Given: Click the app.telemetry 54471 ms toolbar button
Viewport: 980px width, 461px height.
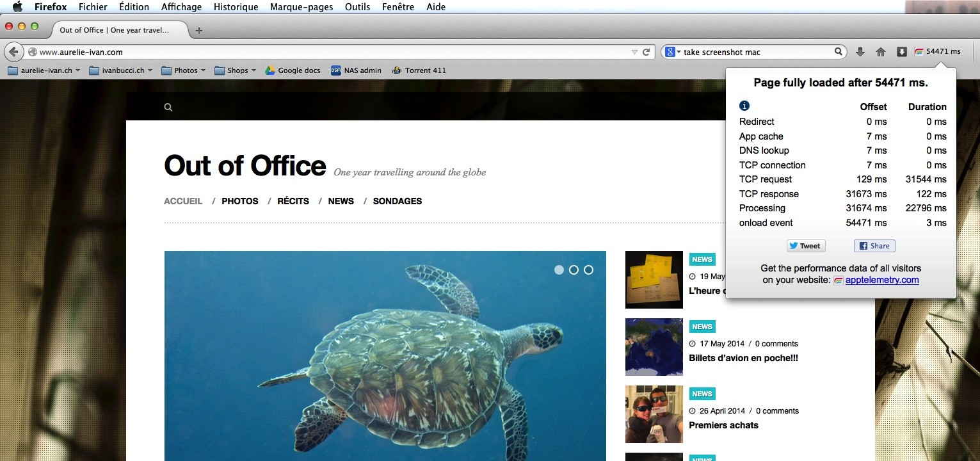Looking at the screenshot, I should click(938, 52).
